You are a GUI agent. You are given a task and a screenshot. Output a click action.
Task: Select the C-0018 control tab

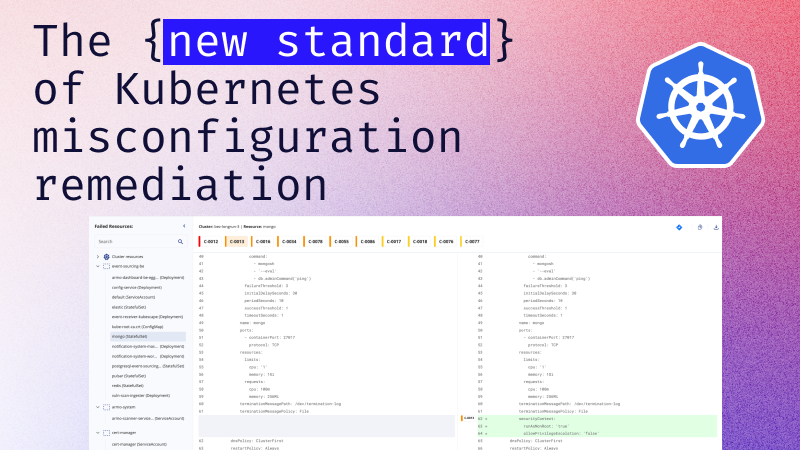pyautogui.click(x=419, y=242)
